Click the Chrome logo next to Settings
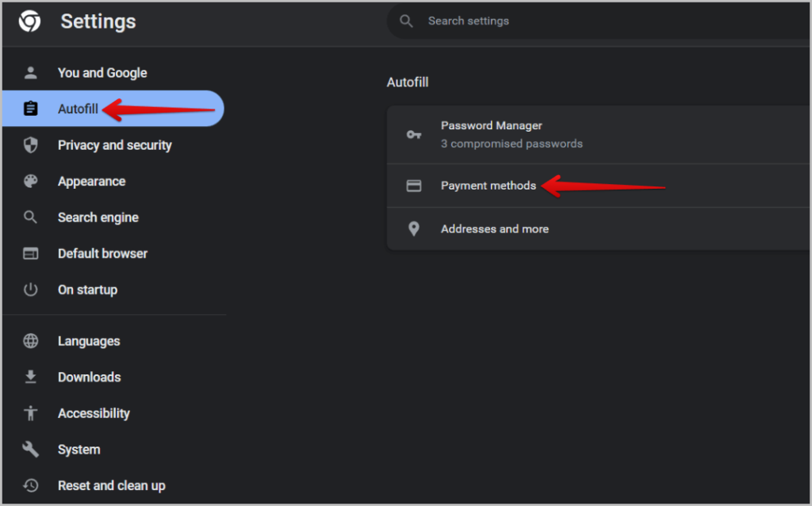The height and width of the screenshot is (506, 812). (x=29, y=21)
